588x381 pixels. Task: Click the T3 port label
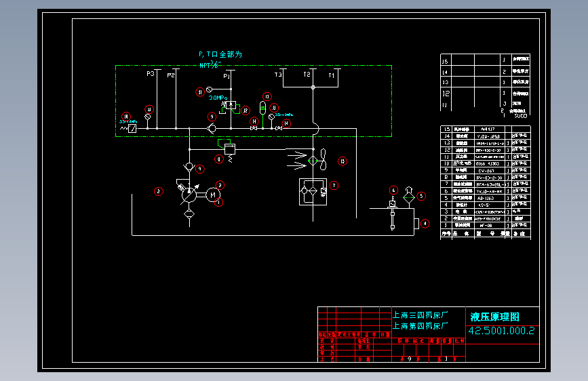[x=278, y=75]
